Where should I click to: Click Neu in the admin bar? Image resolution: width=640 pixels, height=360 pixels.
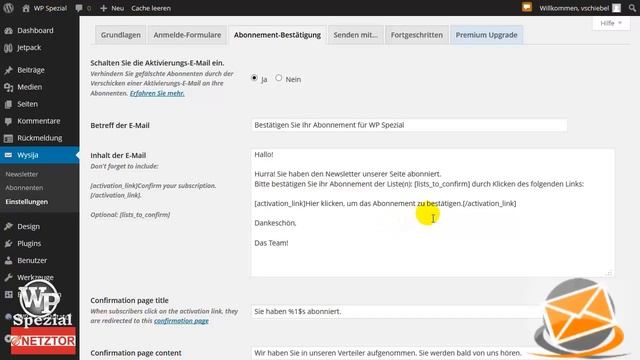pos(118,8)
